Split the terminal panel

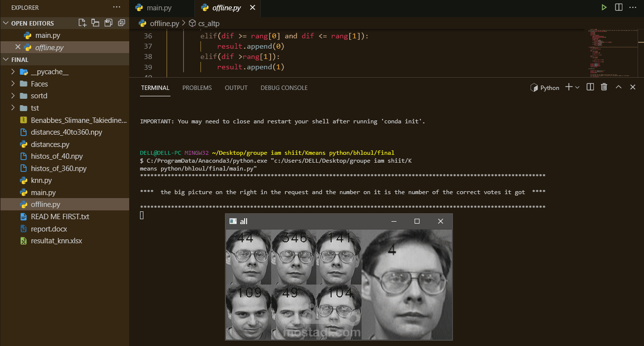tap(590, 87)
